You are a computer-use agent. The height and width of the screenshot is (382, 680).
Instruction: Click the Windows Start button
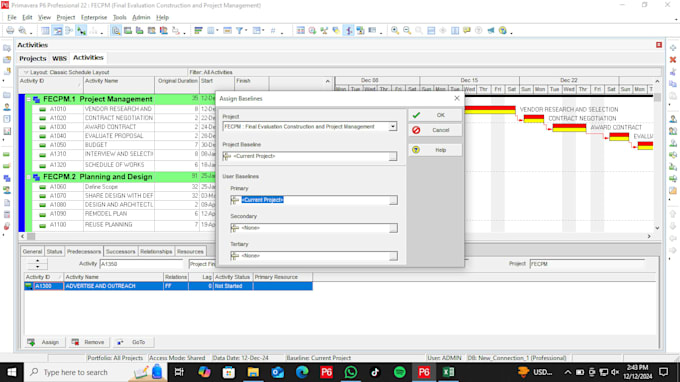(x=12, y=372)
